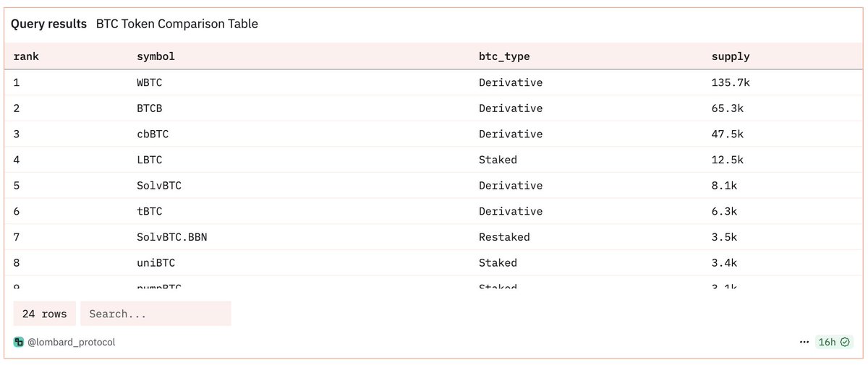Viewport: 868px width, 365px height.
Task: Open the three-dot more options menu
Action: pyautogui.click(x=804, y=342)
